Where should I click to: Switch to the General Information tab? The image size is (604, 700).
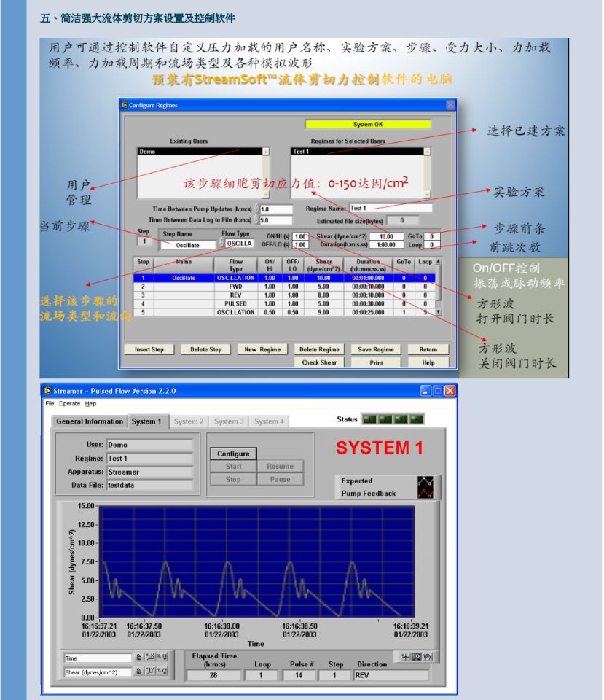coord(90,421)
